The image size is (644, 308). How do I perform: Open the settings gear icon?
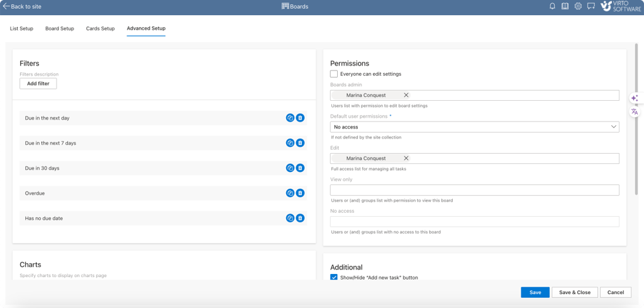point(578,6)
